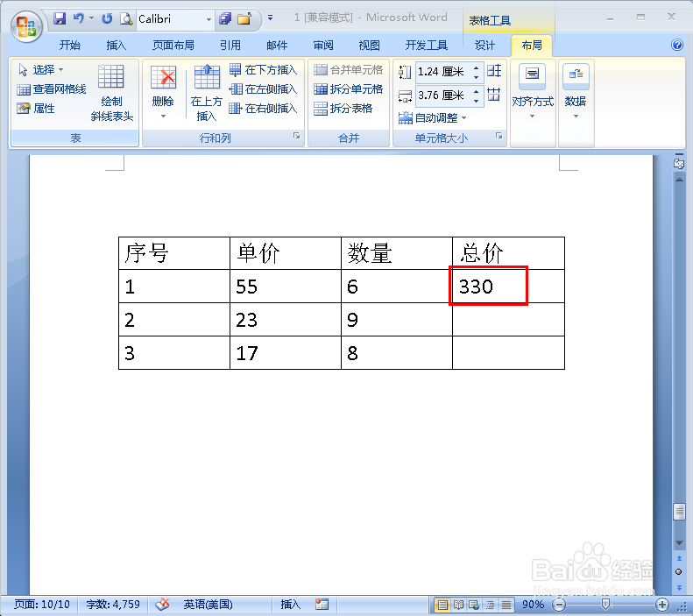693x616 pixels.
Task: Save document with floppy disk icon
Action: tap(60, 18)
